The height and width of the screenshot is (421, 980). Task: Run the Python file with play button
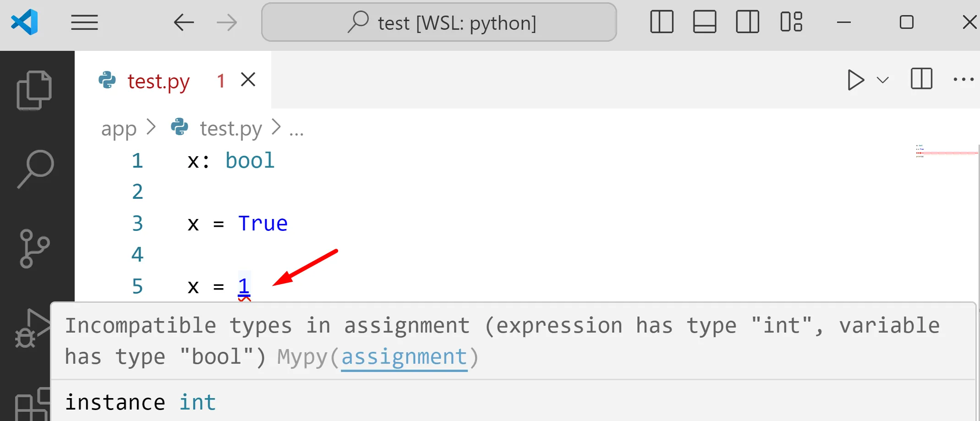(x=855, y=80)
